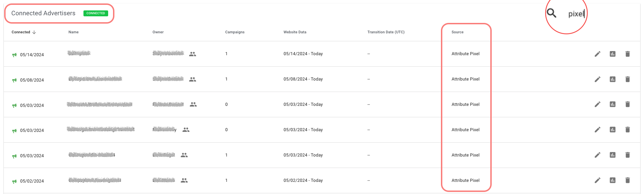This screenshot has width=644, height=194.
Task: Click shared owner people icon in 05/02/2024 row
Action: point(184,180)
